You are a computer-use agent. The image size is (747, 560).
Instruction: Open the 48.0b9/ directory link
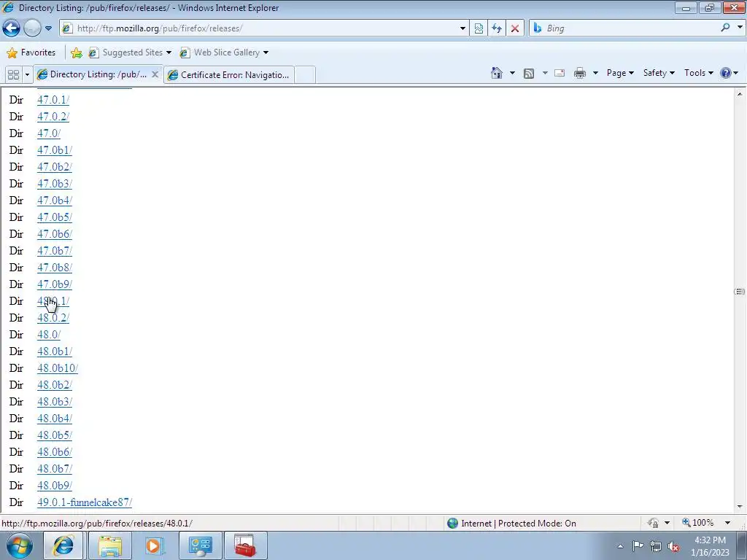[x=55, y=486]
